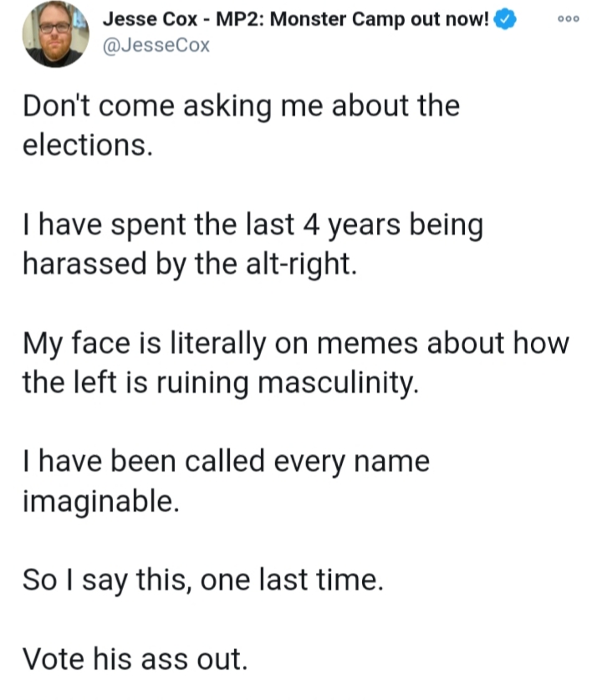The height and width of the screenshot is (700, 602).
Task: Click the sentence about the alt-right harassment
Action: 251,242
